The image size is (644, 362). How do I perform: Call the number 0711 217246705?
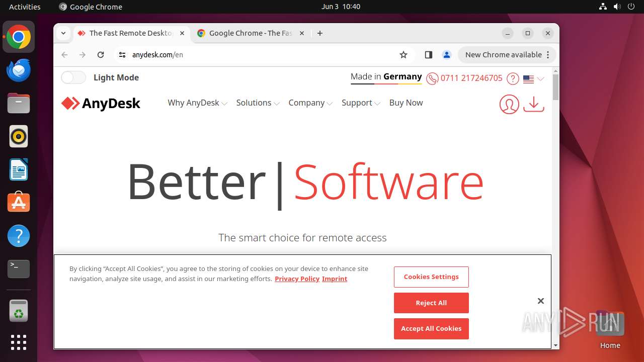pos(471,78)
